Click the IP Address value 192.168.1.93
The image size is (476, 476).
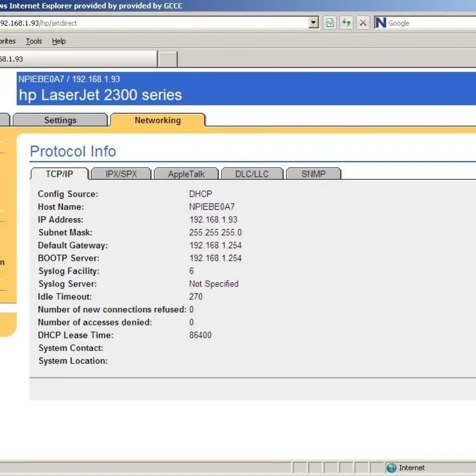pos(213,219)
